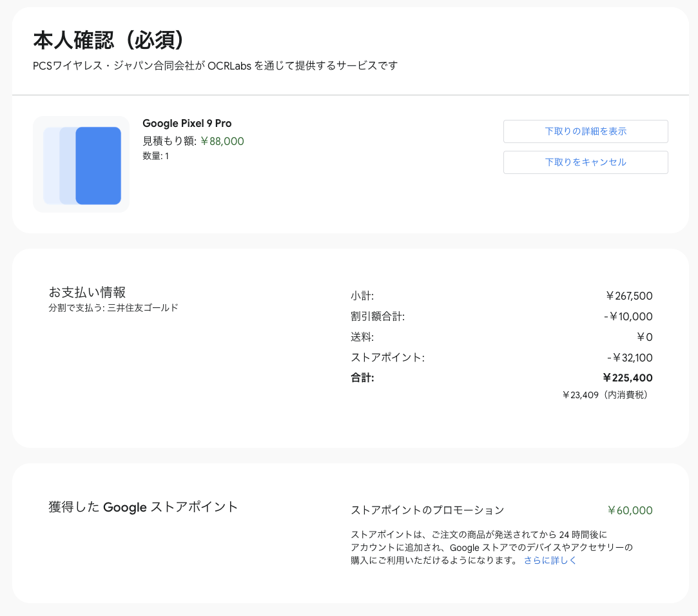Click the 獲得した Google ストアポイント heading

(143, 507)
